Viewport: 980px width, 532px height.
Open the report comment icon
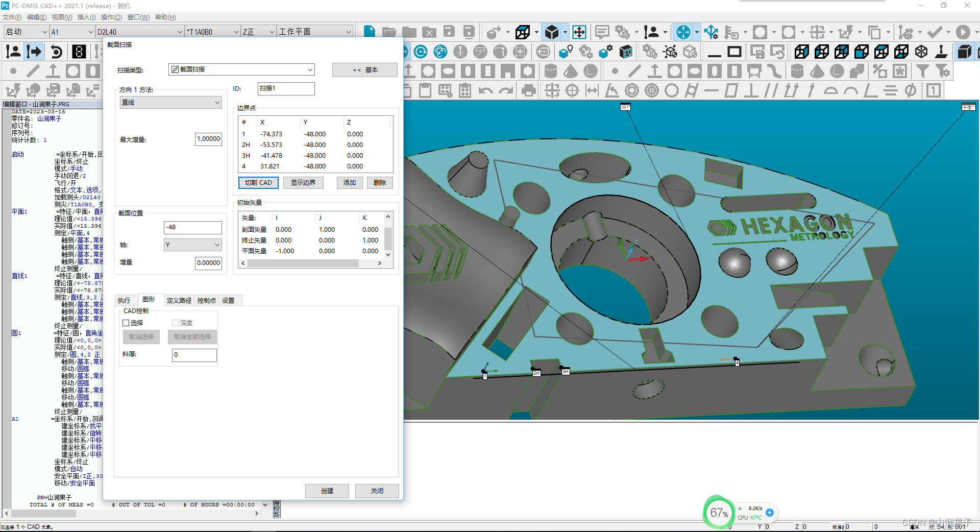602,32
